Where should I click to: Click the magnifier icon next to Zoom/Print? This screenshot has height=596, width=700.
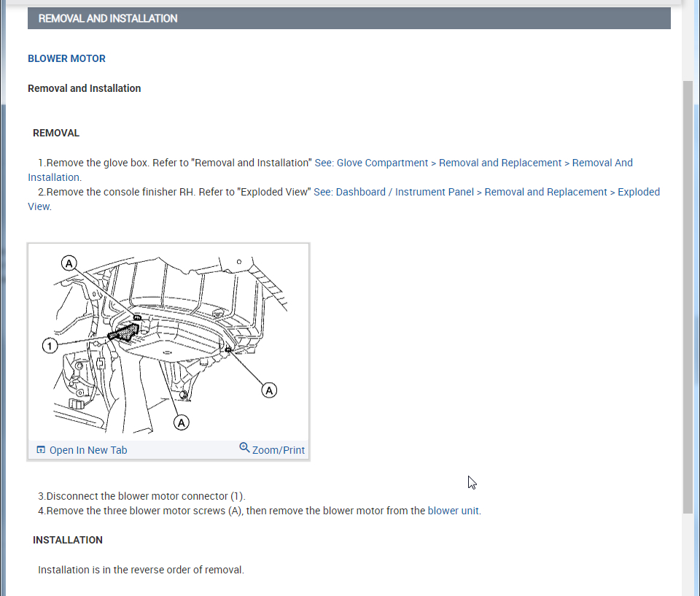[244, 447]
